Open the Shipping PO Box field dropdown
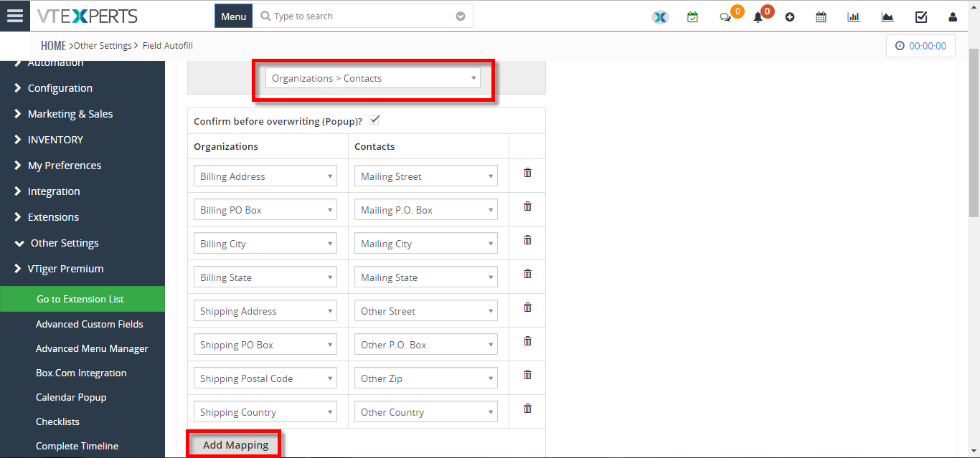Viewport: 980px width, 458px height. [265, 345]
